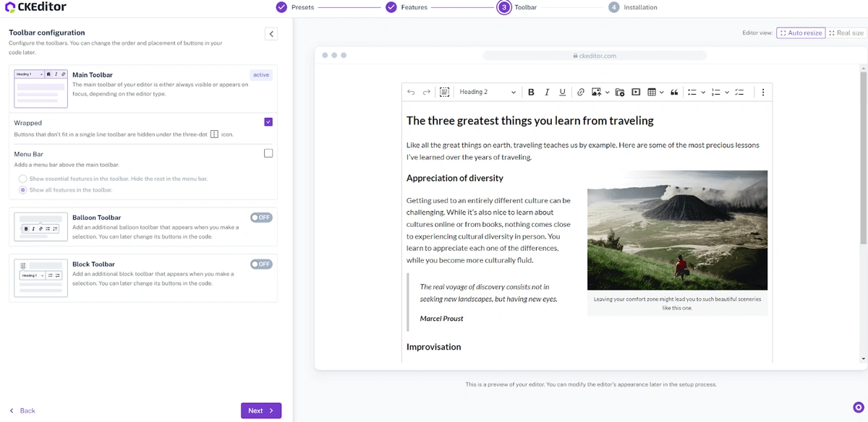
Task: Click the Next button
Action: pos(260,410)
